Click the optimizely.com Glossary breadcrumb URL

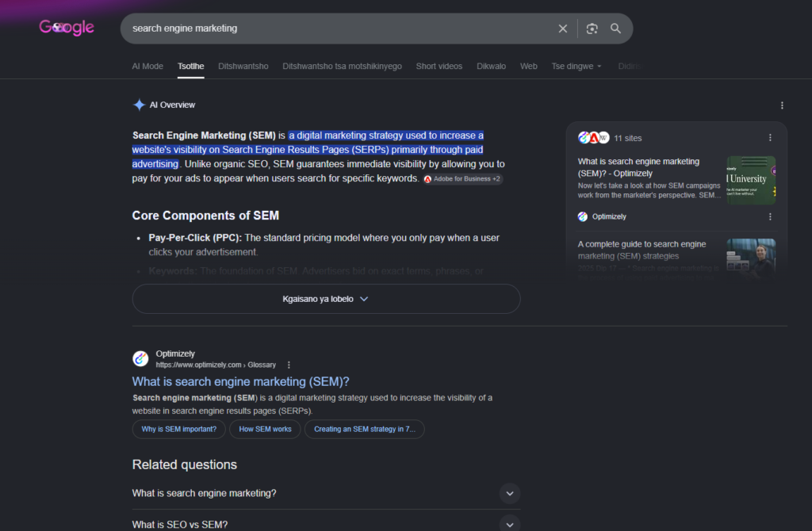[216, 365]
